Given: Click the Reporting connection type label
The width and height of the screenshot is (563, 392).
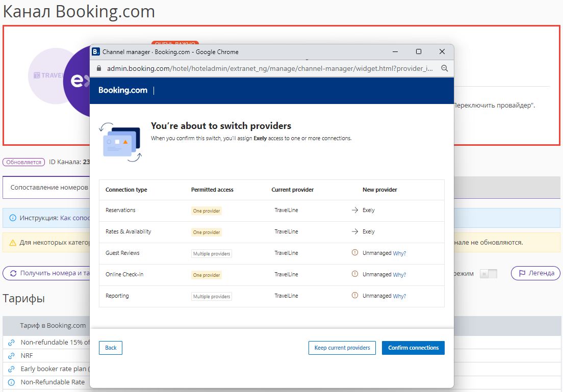Looking at the screenshot, I should (x=117, y=296).
